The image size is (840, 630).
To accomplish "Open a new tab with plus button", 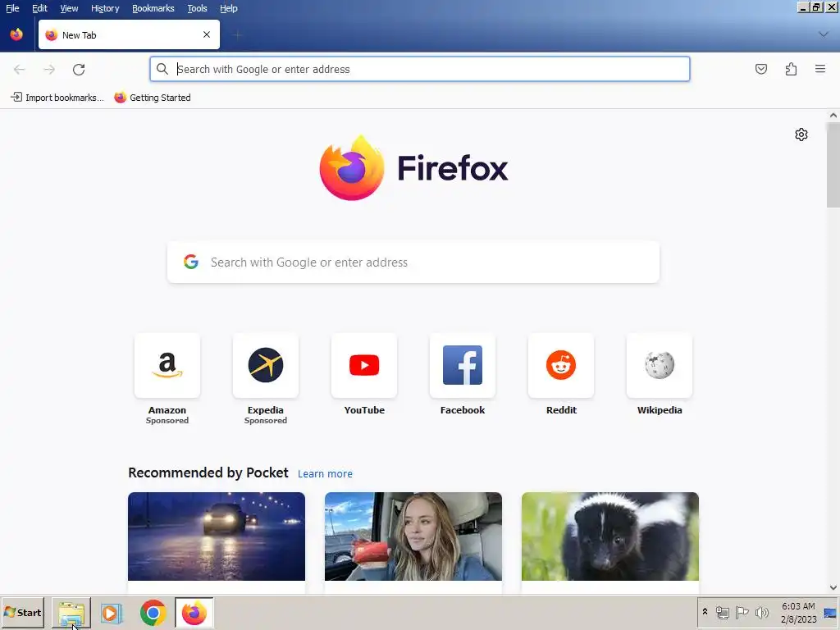I will pyautogui.click(x=237, y=35).
